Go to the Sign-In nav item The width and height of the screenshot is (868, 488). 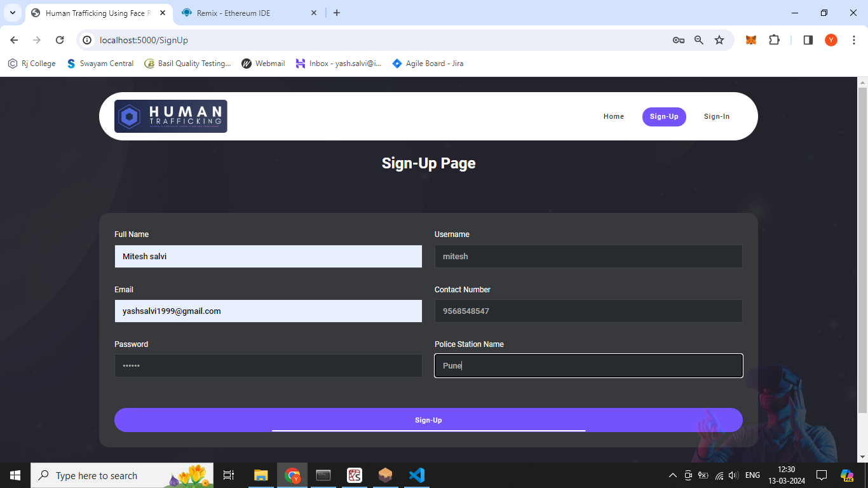[716, 117]
